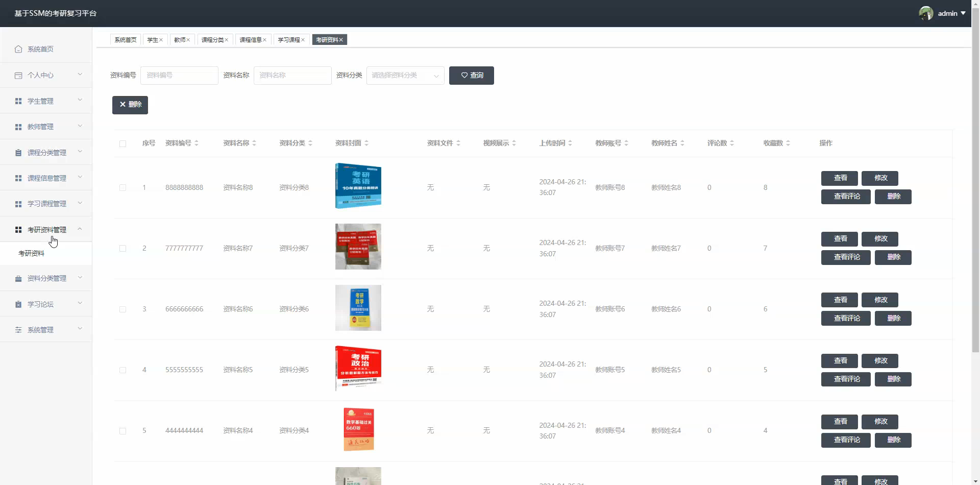Sort by 资料名称 column arrows
This screenshot has height=485, width=980.
[x=254, y=143]
